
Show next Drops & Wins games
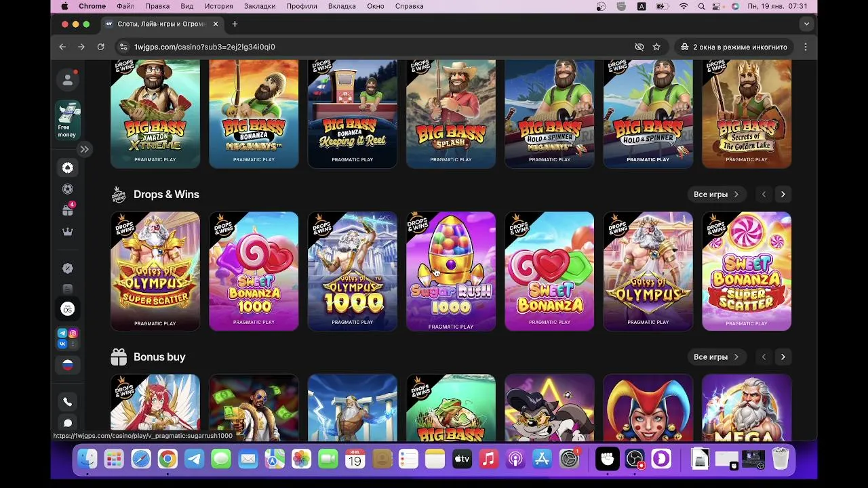pyautogui.click(x=783, y=195)
